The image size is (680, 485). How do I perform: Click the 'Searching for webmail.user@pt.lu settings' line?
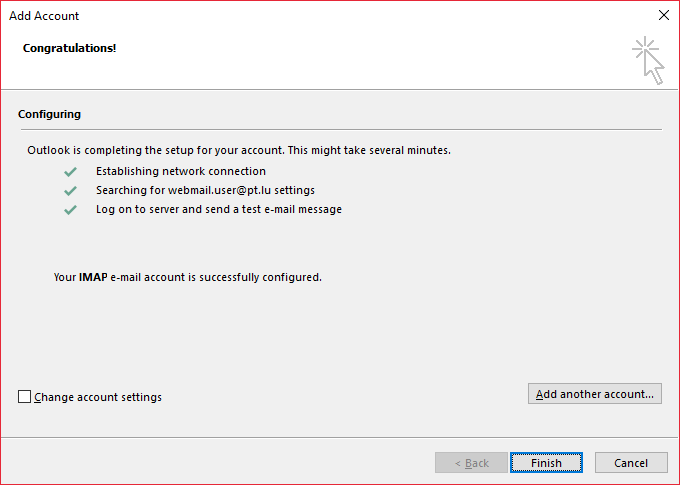[x=205, y=191]
